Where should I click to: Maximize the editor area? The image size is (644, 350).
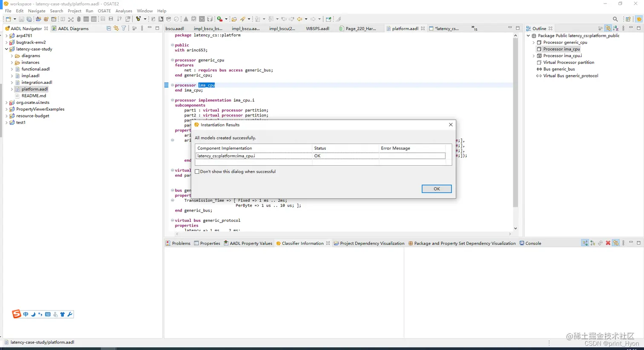point(517,28)
